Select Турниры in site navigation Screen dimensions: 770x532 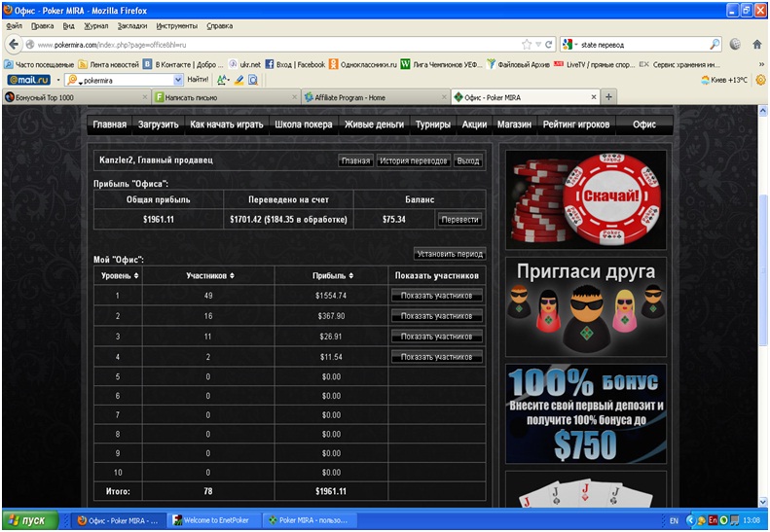coord(432,124)
